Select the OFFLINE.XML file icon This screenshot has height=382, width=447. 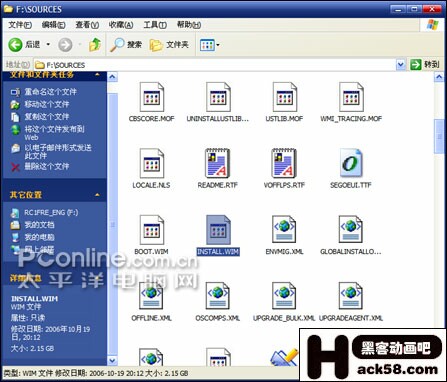152,296
